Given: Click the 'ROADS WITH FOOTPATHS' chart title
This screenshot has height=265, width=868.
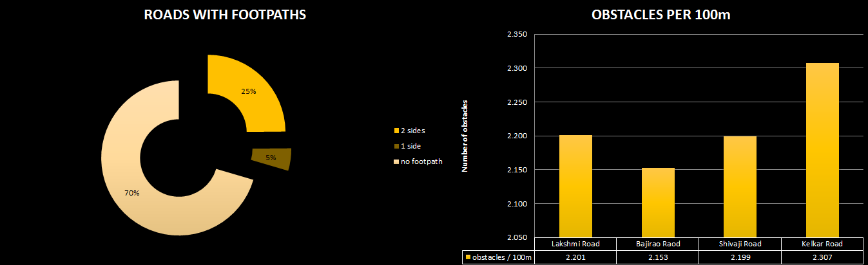Looking at the screenshot, I should pyautogui.click(x=225, y=15).
